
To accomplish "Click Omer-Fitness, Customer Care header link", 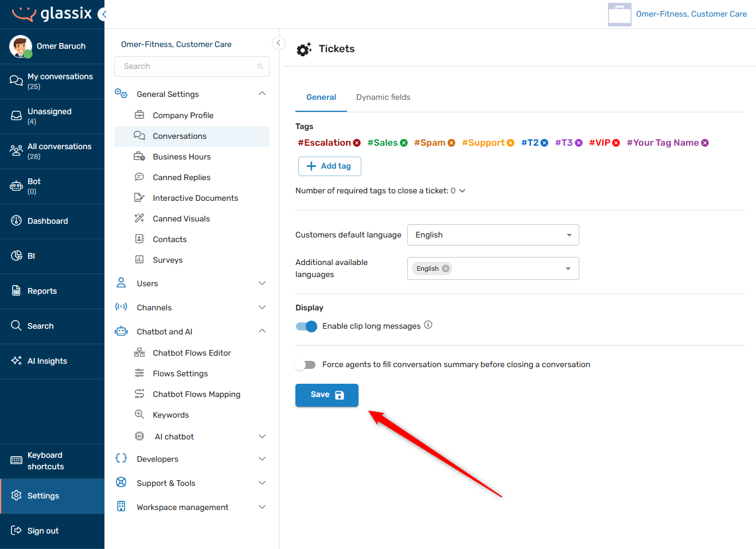I will pyautogui.click(x=691, y=14).
